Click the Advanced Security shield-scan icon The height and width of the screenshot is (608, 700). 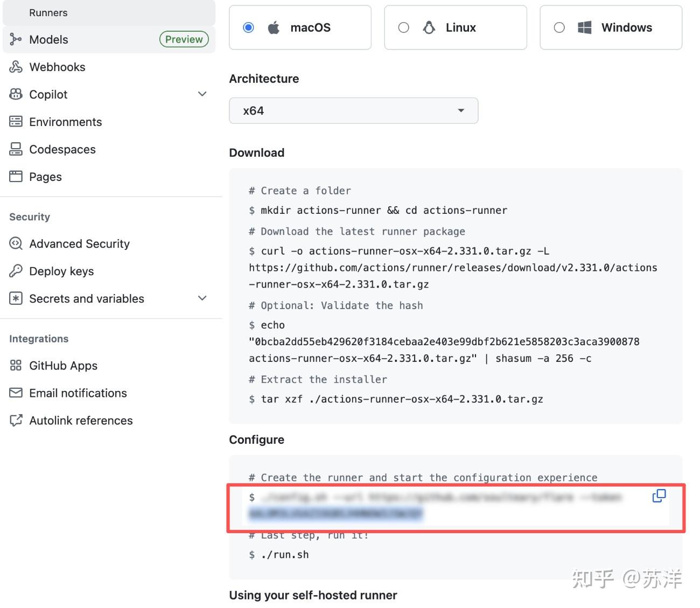click(x=16, y=243)
